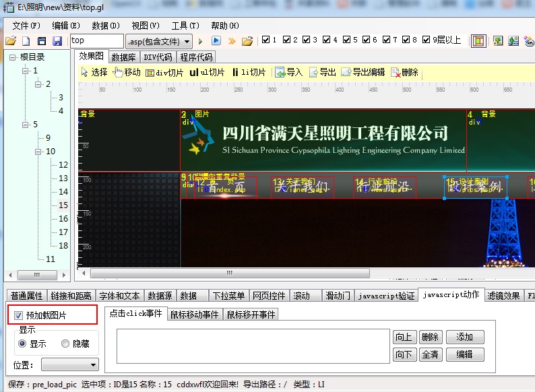
Task: Select the 显示 radio button
Action: (x=22, y=344)
